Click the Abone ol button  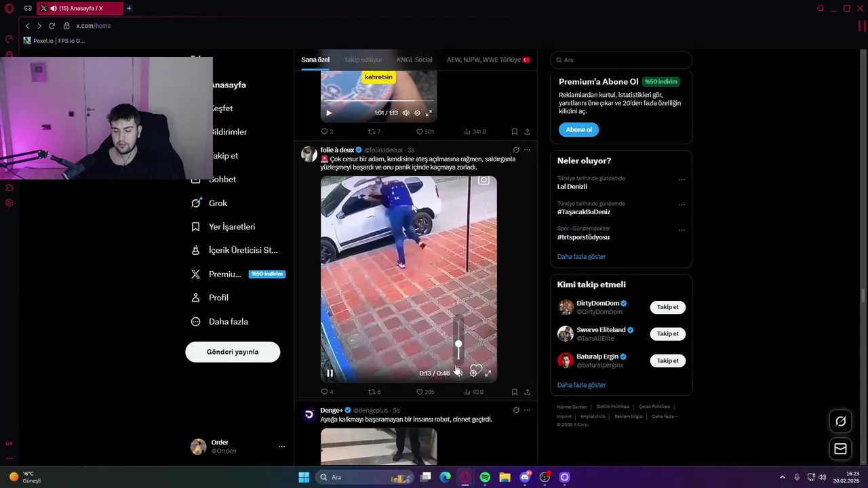pyautogui.click(x=578, y=129)
